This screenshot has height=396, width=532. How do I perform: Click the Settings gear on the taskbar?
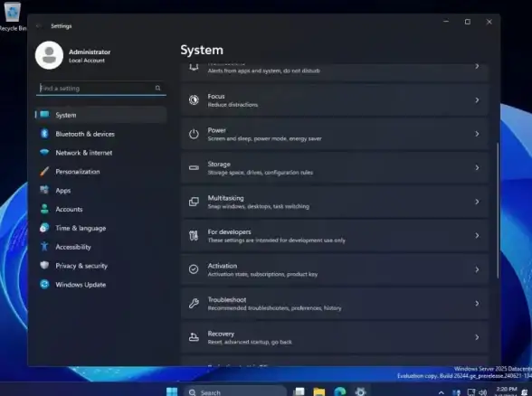[360, 392]
